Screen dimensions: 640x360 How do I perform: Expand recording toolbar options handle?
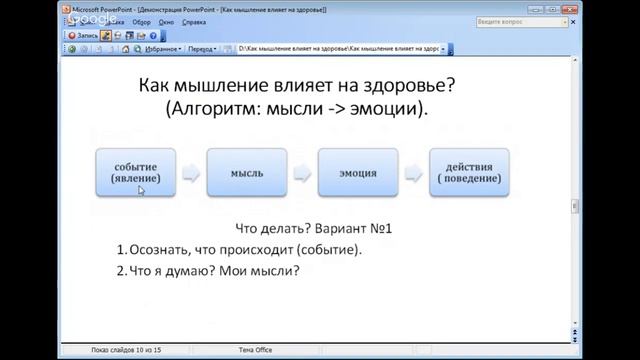click(x=163, y=36)
